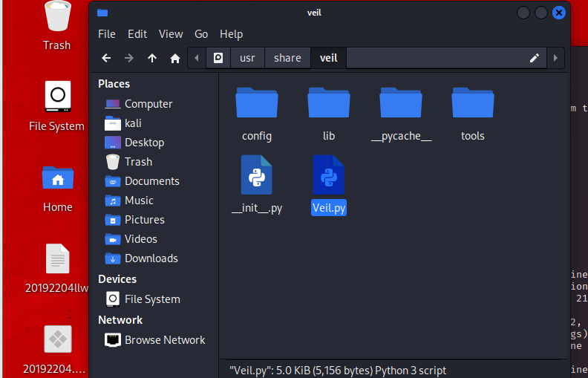Click the status bar Veil.py size text
Screen dimensions: 588x378
[338, 371]
